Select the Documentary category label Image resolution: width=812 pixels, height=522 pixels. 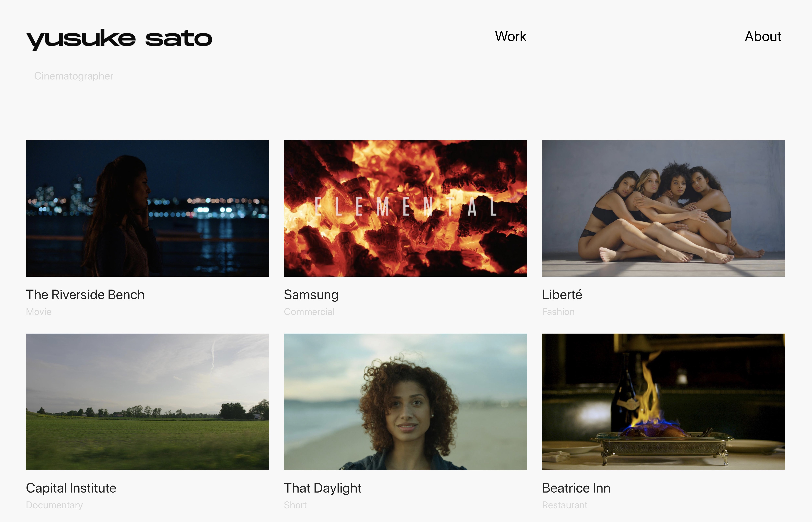tap(54, 505)
